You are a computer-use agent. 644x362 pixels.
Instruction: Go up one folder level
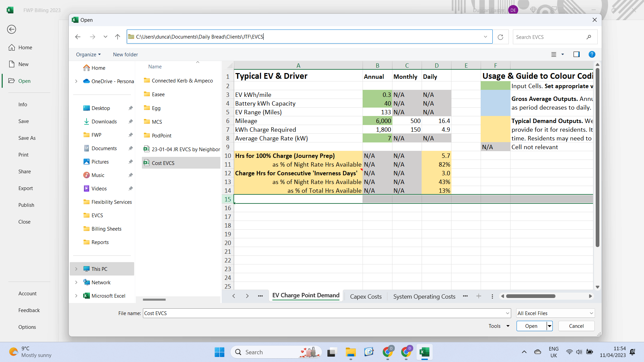pos(117,37)
